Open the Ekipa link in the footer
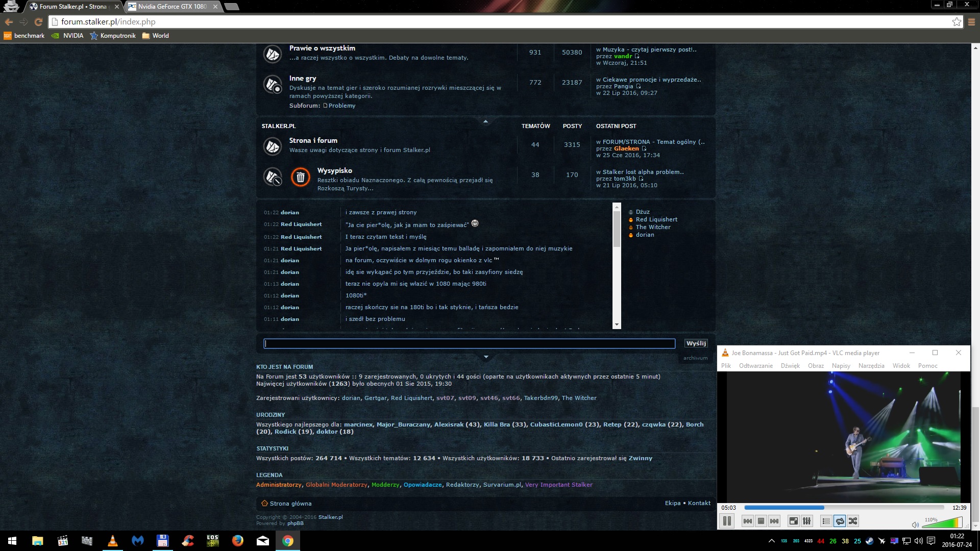 click(x=672, y=503)
